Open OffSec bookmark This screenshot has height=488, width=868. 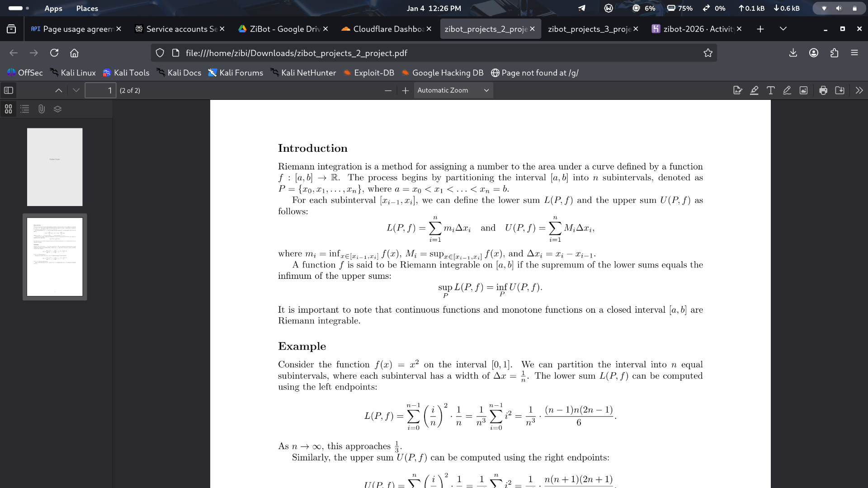coord(25,73)
